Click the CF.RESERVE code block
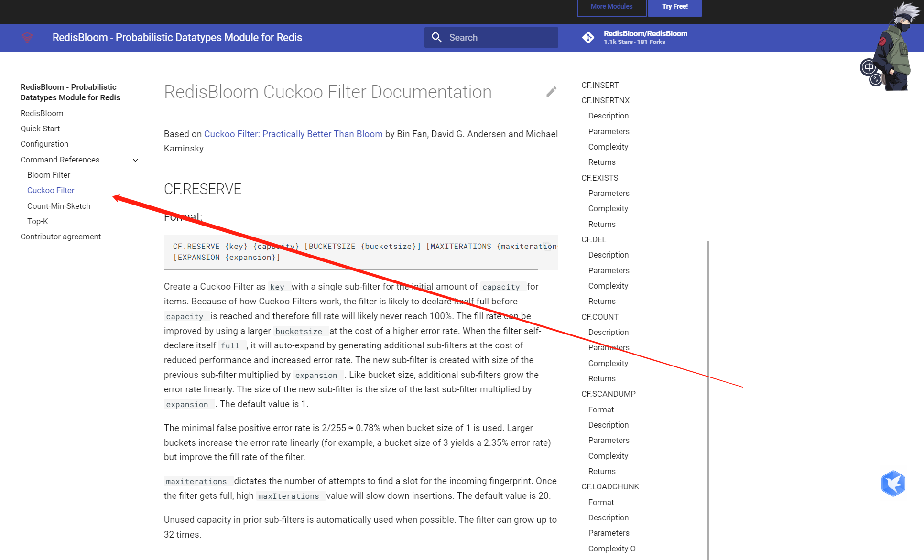 [x=361, y=252]
